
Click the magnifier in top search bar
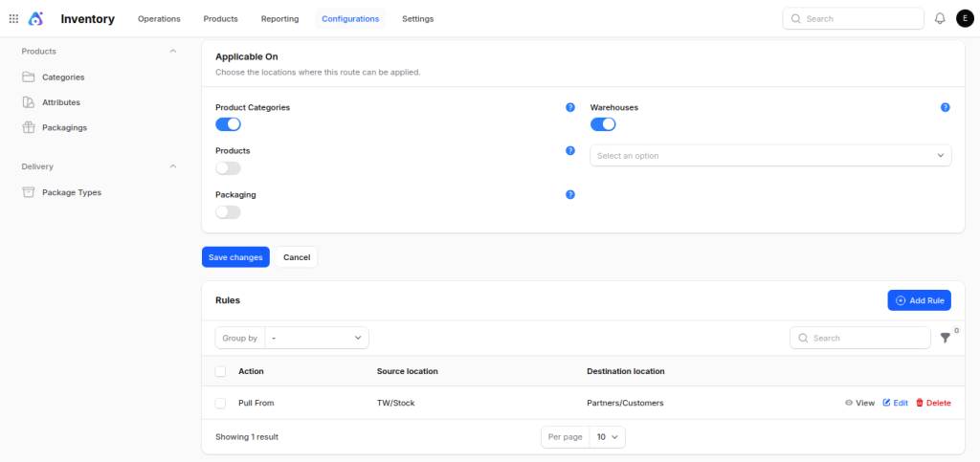(x=795, y=19)
